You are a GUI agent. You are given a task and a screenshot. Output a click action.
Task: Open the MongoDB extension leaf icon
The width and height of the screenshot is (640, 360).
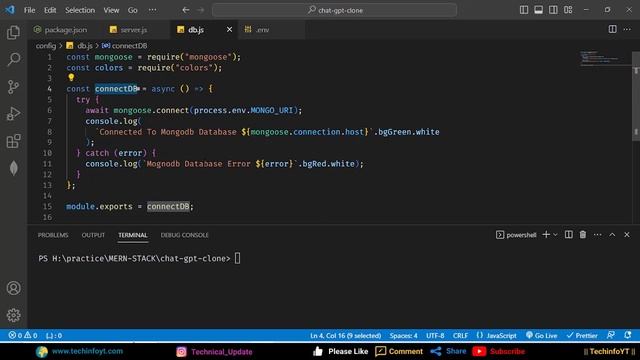click(13, 168)
